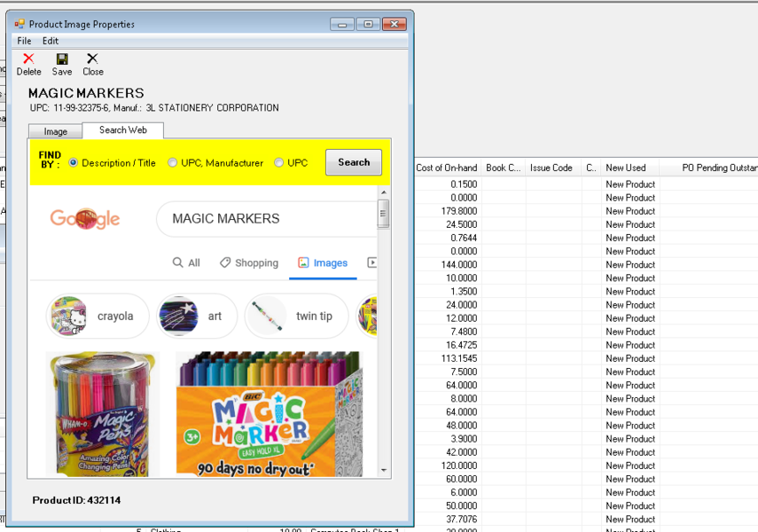758x532 pixels.
Task: Click the web panel scroll down arrow
Action: click(x=384, y=470)
